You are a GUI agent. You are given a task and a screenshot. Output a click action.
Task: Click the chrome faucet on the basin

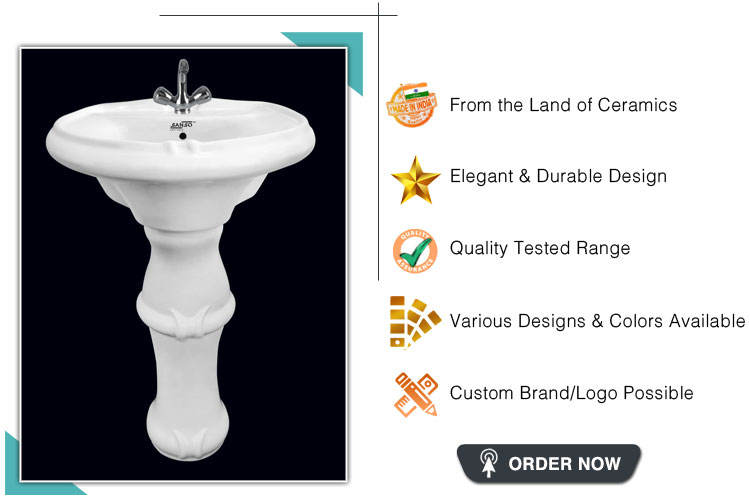click(182, 88)
